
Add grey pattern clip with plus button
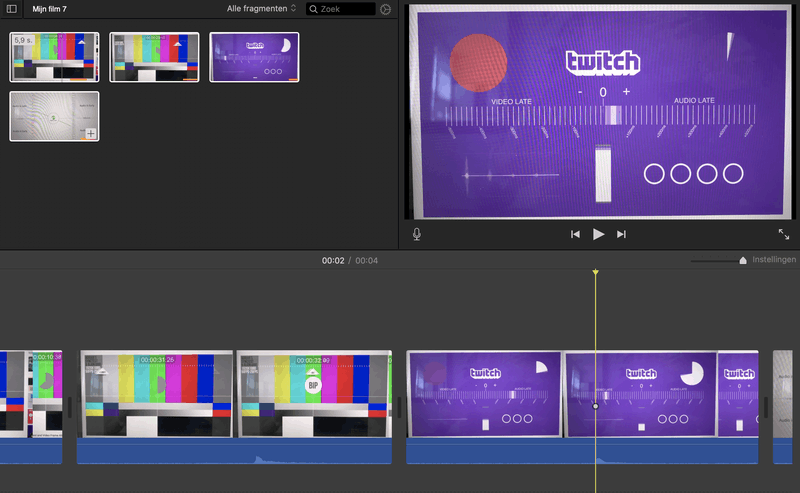91,133
